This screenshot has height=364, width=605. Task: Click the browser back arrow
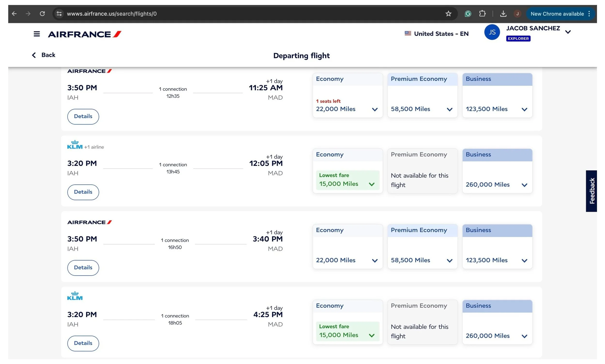14,14
